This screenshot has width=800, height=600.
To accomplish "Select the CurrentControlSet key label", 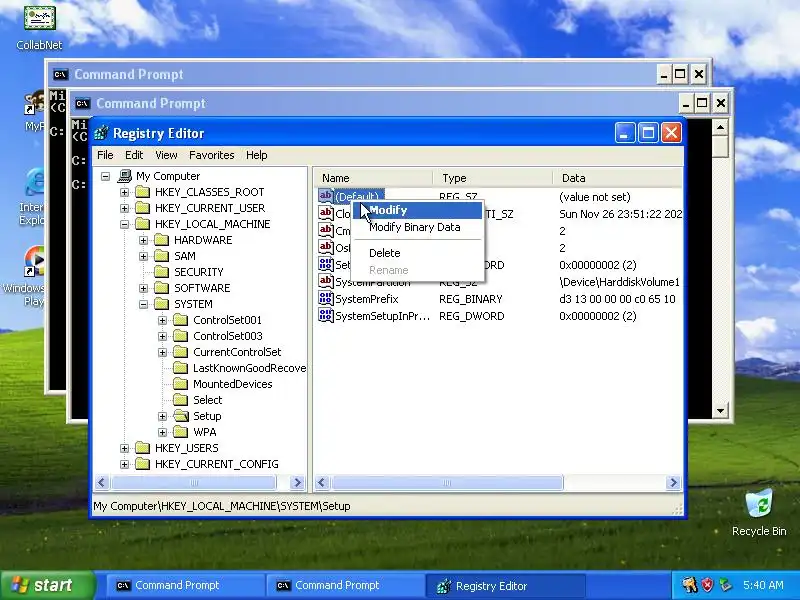I will click(237, 352).
